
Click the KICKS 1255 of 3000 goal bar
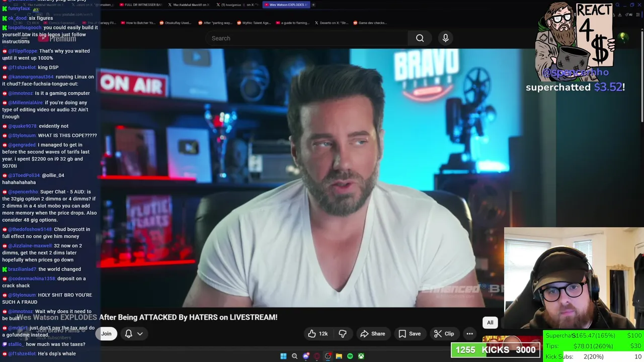pos(496,350)
